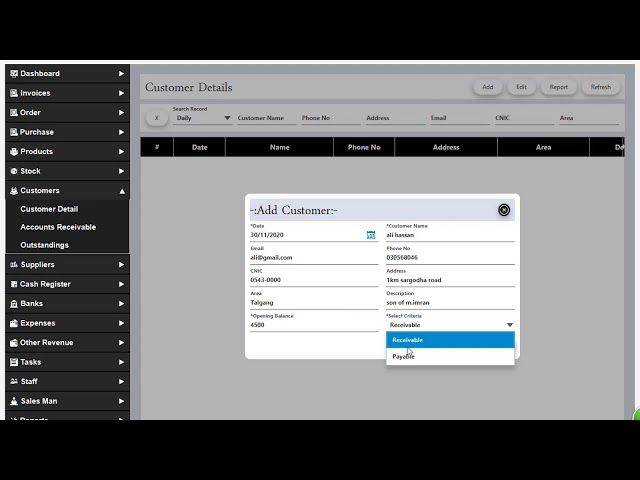Click the Banks building icon
This screenshot has height=480, width=640.
click(14, 304)
